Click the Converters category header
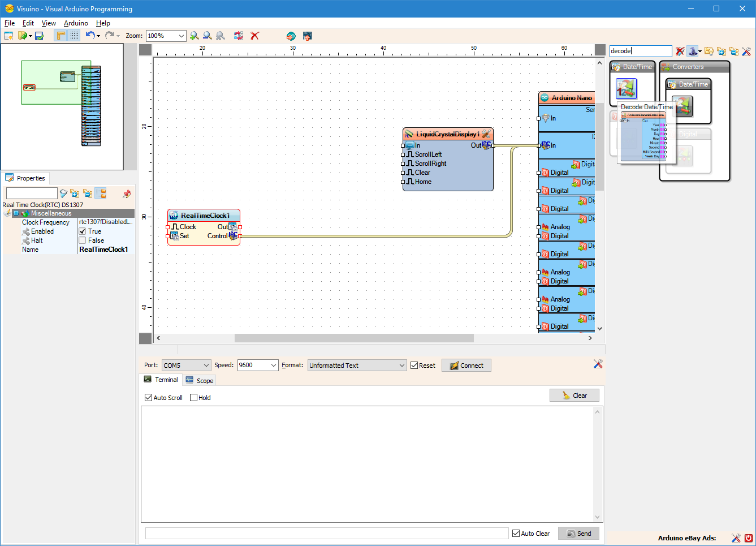 [694, 67]
